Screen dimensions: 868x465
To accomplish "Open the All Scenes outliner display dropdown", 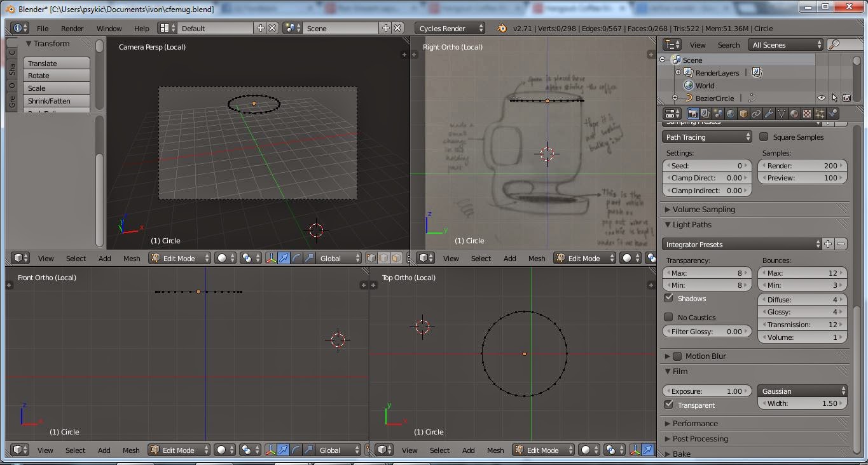I will (787, 44).
